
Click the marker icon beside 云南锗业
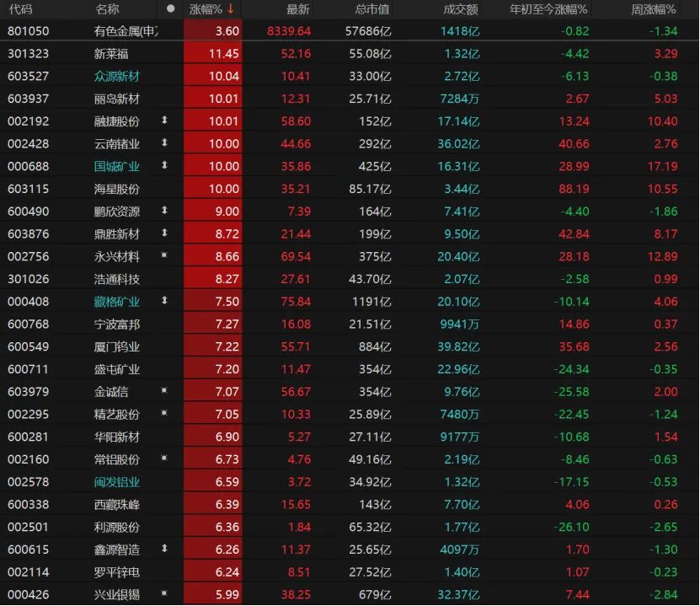pos(164,143)
